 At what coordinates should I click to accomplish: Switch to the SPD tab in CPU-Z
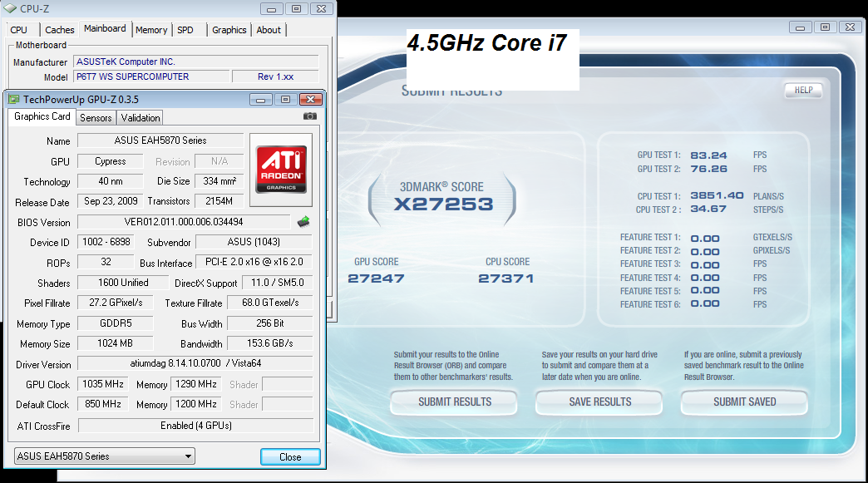[185, 30]
